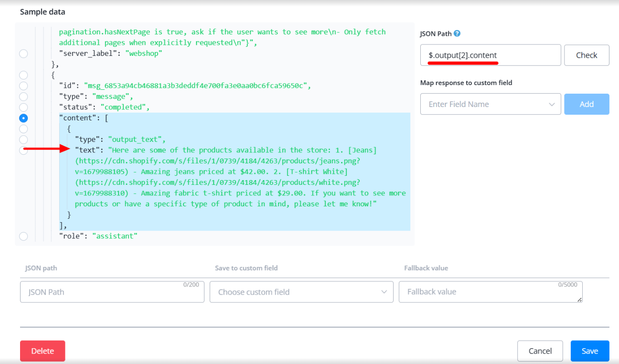The height and width of the screenshot is (364, 619).
Task: Select the radio button beside "status": "completed"
Action: [x=23, y=107]
